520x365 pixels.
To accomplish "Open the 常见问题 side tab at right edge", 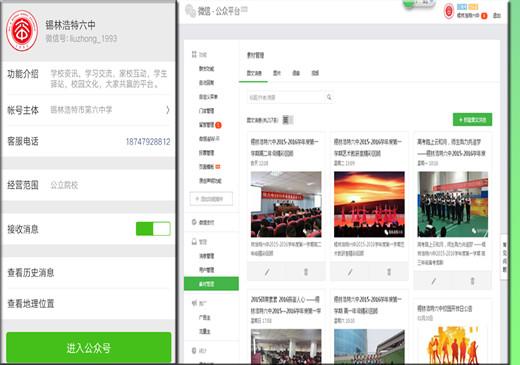I will 504,257.
